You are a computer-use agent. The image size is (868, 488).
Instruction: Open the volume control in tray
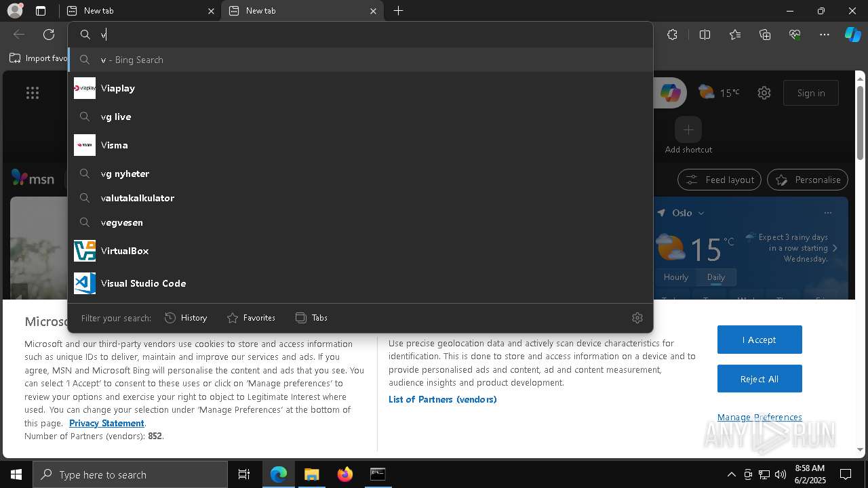point(781,474)
